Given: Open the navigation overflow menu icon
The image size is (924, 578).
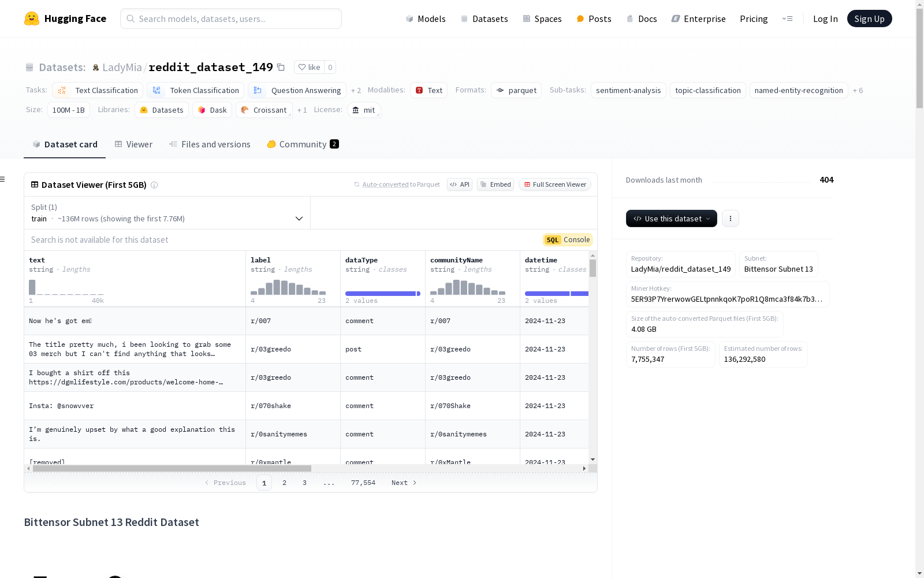Looking at the screenshot, I should (x=787, y=18).
